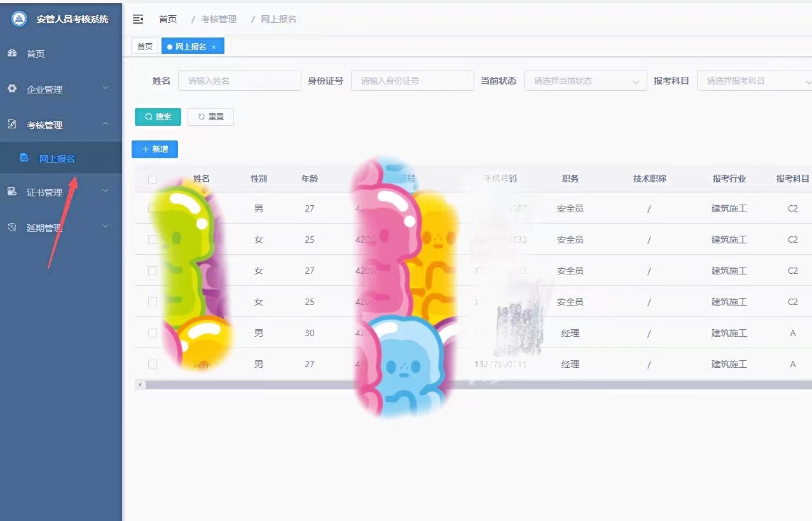The image size is (812, 521).
Task: Click the 重置 button
Action: tap(210, 117)
